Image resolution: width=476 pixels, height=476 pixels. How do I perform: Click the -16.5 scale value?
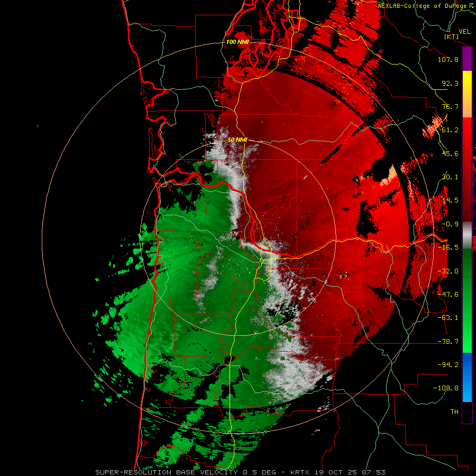(x=448, y=248)
